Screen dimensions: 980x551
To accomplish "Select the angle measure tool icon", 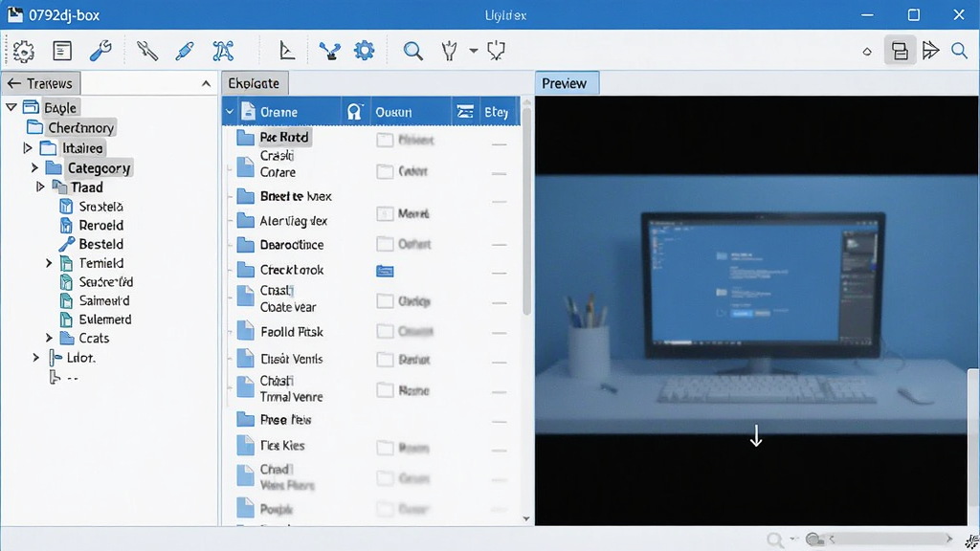I will point(287,51).
